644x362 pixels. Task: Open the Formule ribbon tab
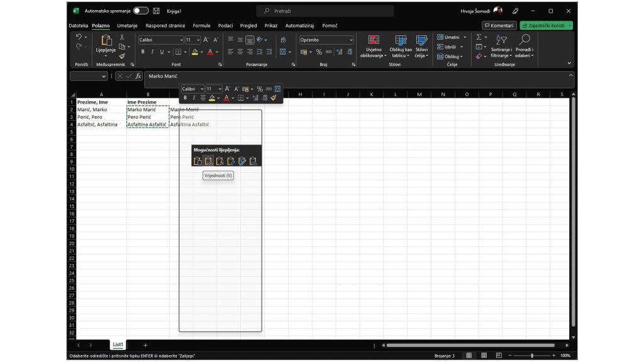pyautogui.click(x=201, y=26)
